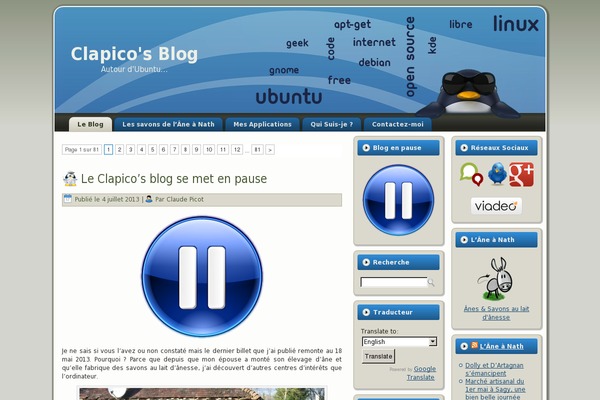Open Marché artisanal du 1er mai link

[x=495, y=389]
